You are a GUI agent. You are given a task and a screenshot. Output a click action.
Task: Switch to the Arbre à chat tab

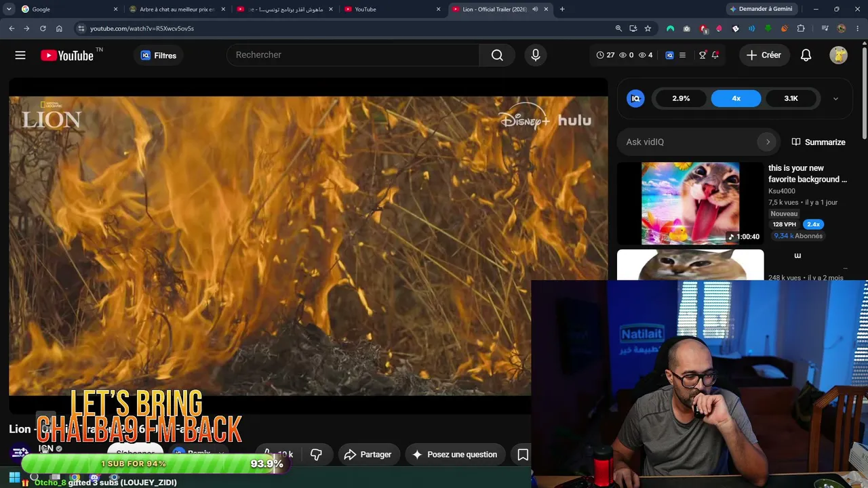click(x=178, y=9)
